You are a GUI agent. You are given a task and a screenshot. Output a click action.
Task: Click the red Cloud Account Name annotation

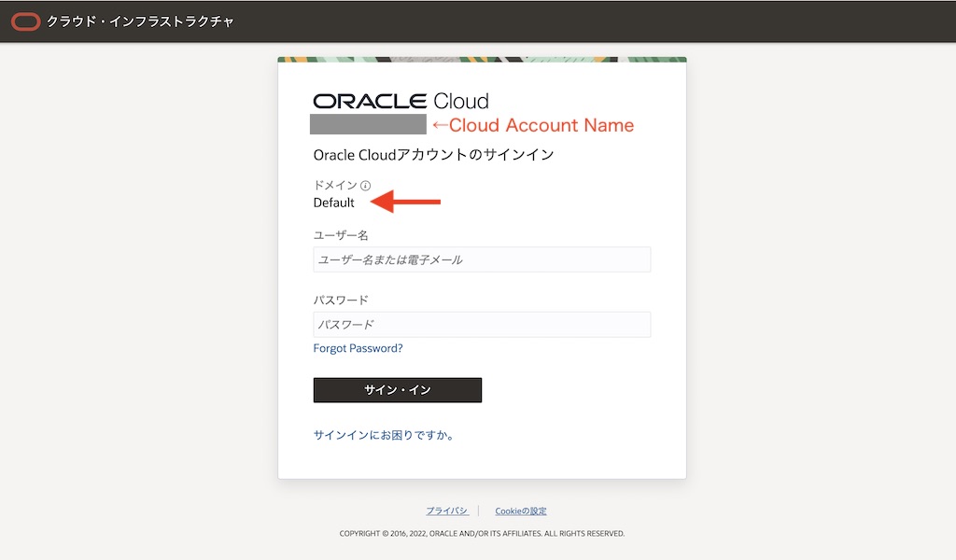coord(532,125)
